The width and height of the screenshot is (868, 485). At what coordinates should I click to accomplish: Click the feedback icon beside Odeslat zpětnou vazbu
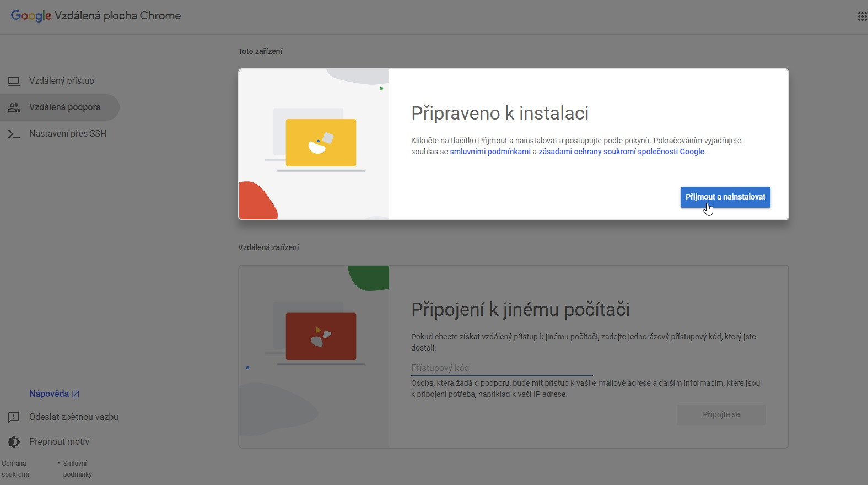coord(14,417)
